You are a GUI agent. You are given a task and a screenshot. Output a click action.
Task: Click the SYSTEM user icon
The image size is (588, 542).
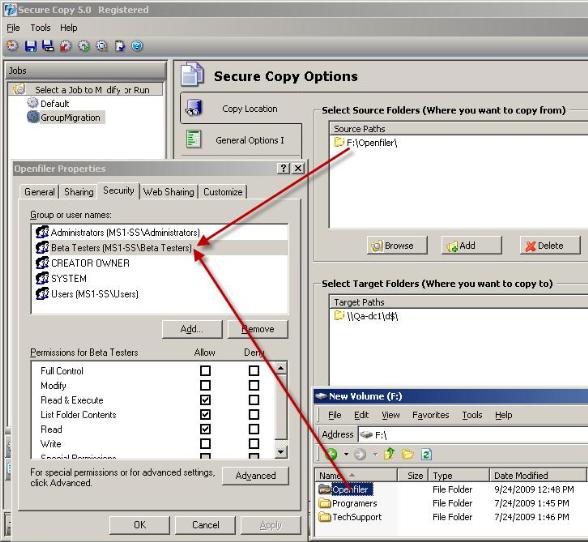[x=42, y=278]
